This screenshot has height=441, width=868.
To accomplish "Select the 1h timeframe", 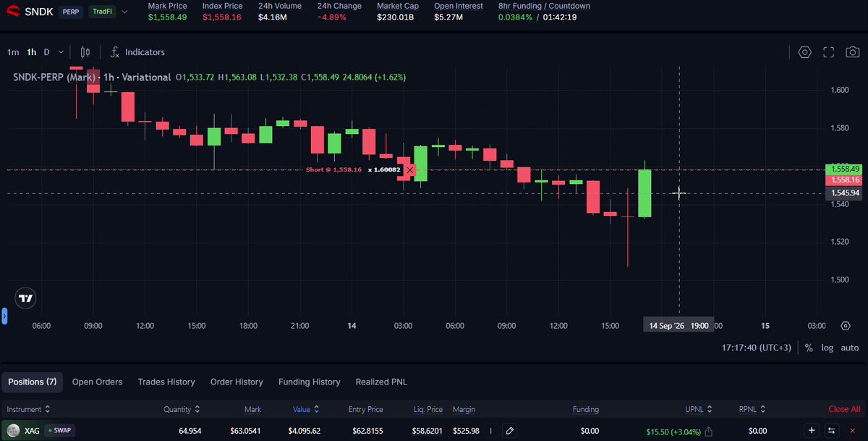I will point(32,52).
